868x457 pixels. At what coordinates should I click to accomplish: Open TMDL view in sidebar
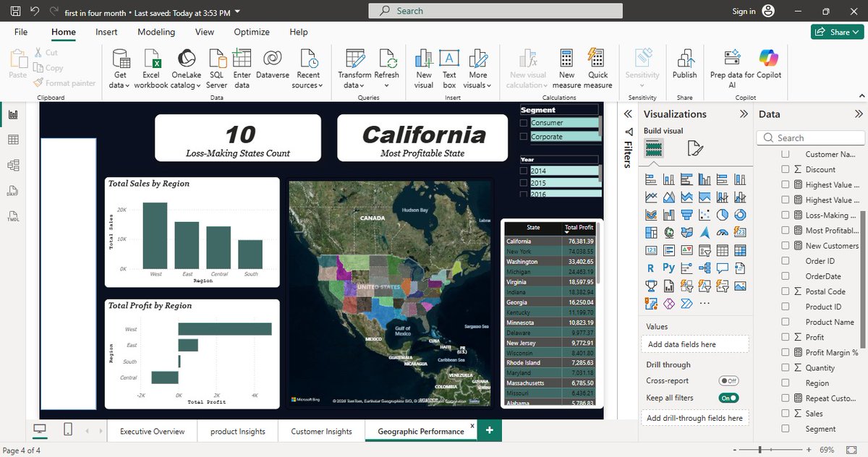(13, 216)
